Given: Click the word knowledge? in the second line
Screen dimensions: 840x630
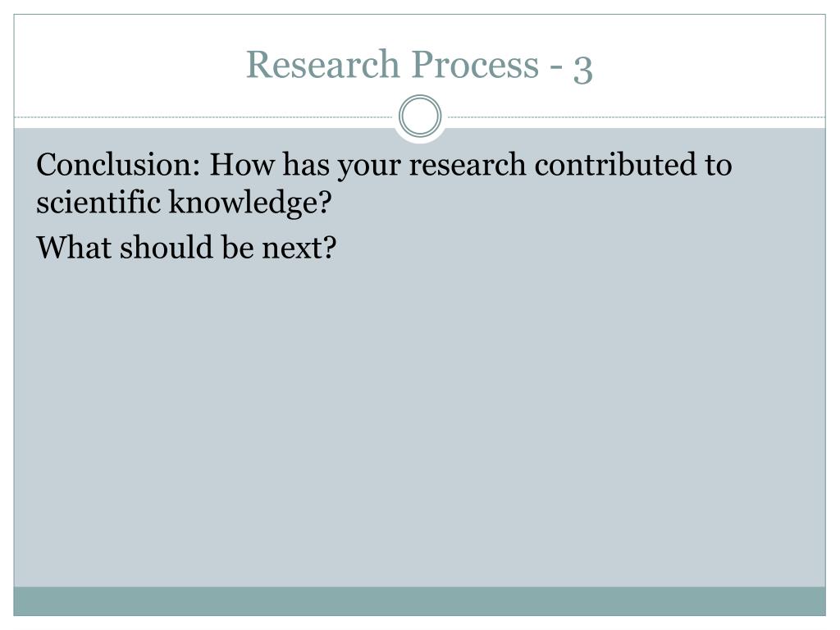Looking at the screenshot, I should [x=250, y=203].
